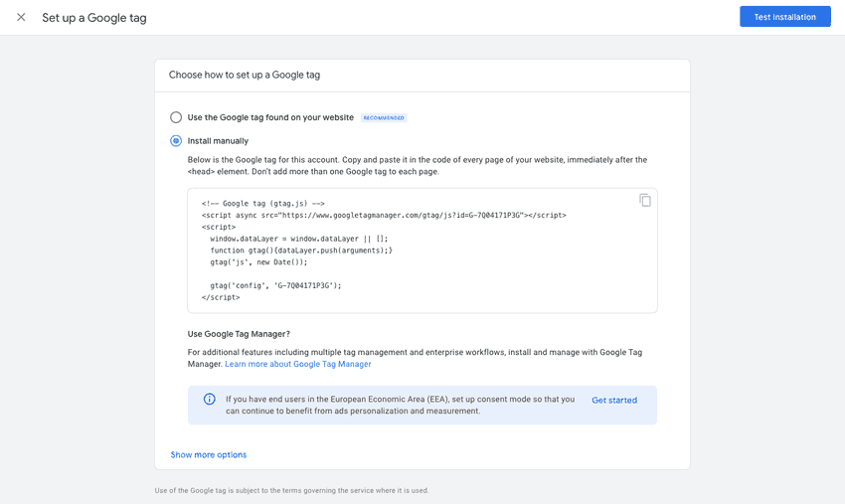Click the terms of use footer text
The width and height of the screenshot is (845, 504).
point(291,490)
